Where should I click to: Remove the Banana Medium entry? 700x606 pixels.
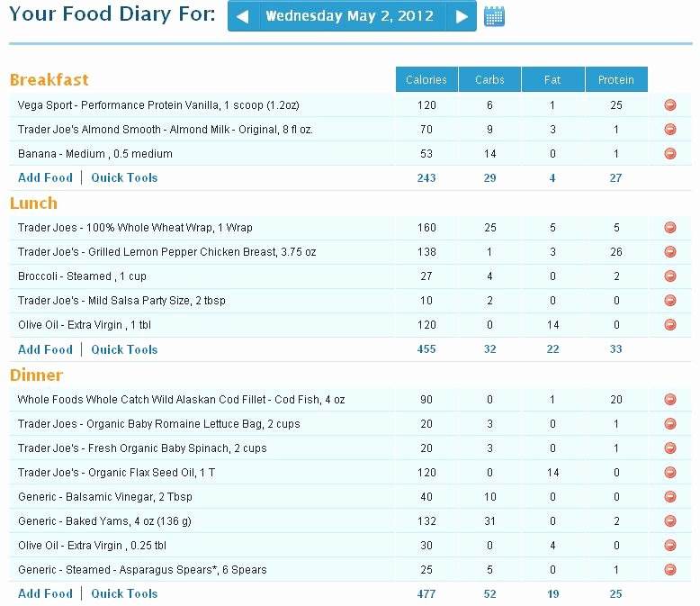670,153
